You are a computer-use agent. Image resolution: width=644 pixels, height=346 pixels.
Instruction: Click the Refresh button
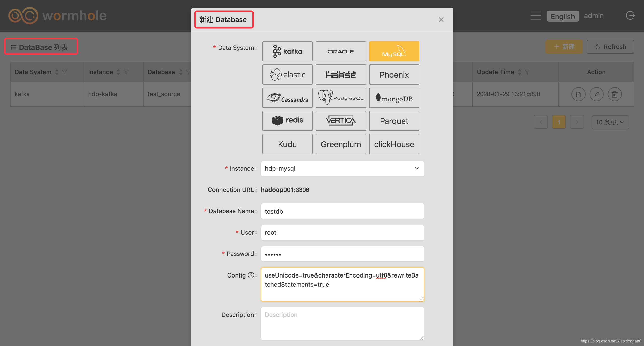click(x=610, y=47)
